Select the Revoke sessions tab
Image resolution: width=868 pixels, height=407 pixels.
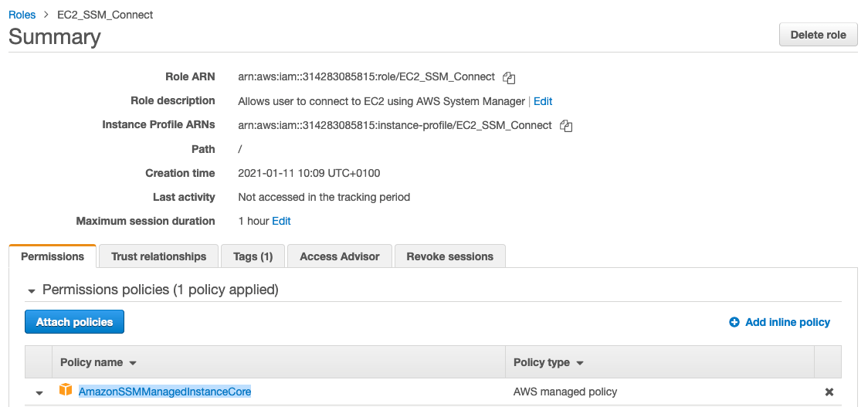[x=449, y=256]
